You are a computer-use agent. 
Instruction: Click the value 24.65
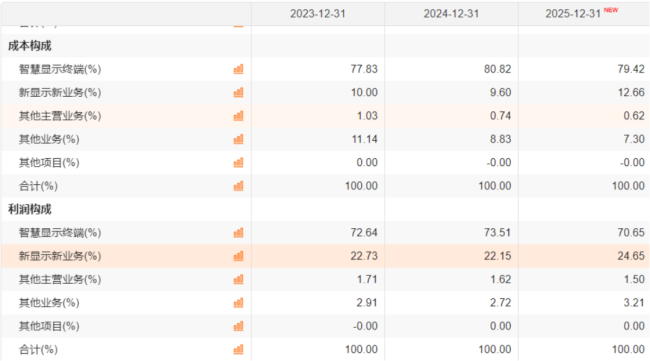631,256
